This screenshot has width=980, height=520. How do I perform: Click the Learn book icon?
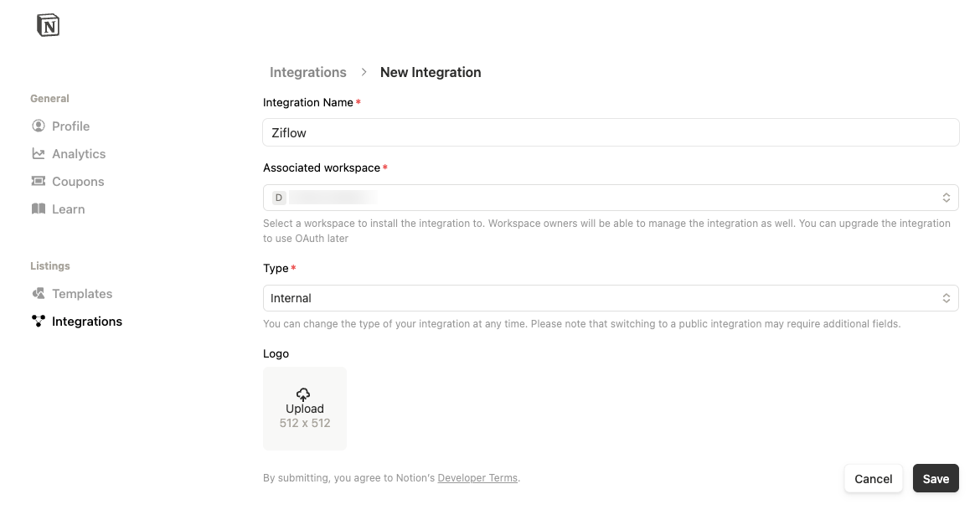(39, 209)
